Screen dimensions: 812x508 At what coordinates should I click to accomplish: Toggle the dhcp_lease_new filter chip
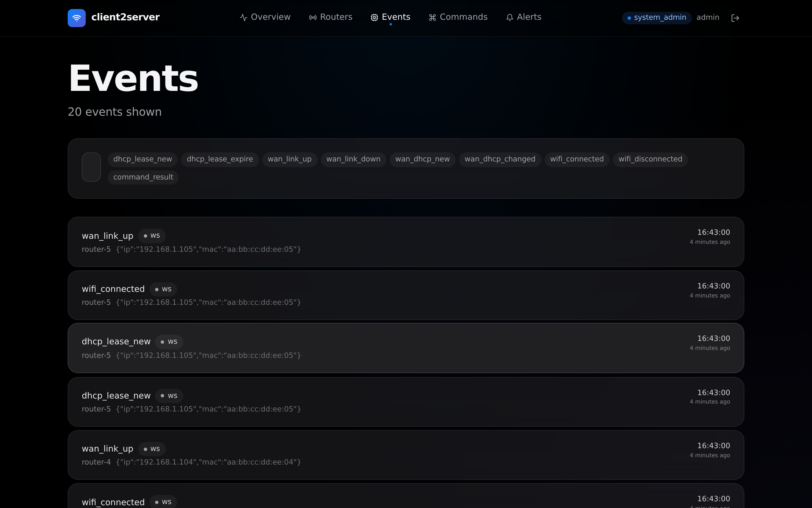point(143,159)
